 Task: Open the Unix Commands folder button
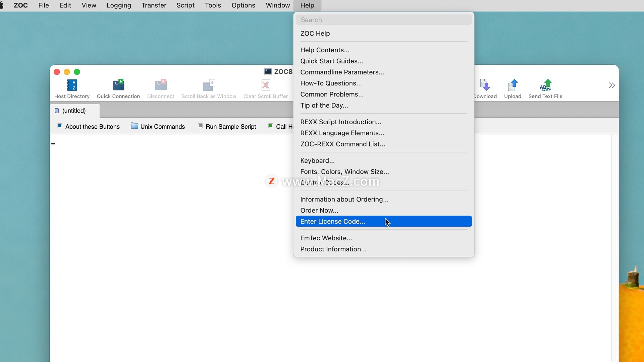point(158,126)
